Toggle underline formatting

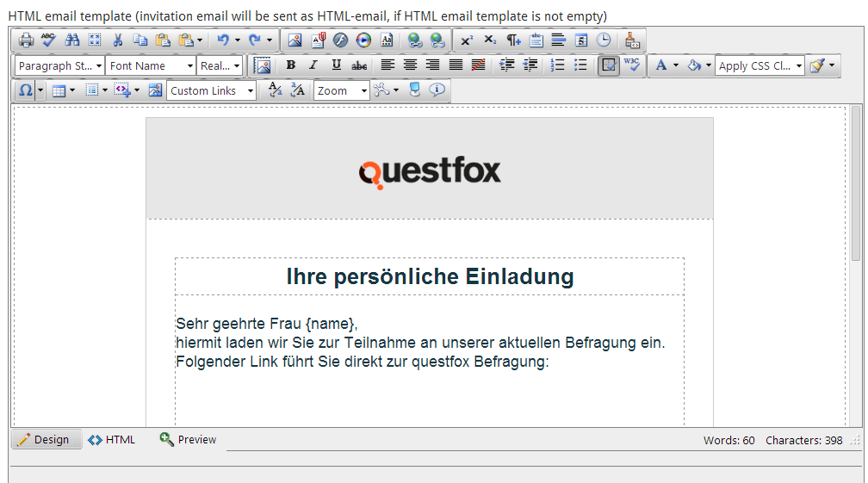(x=336, y=65)
